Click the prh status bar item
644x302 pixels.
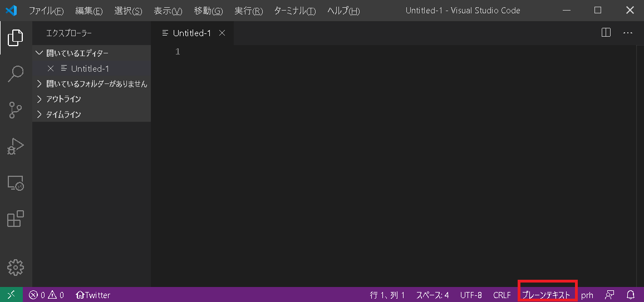click(587, 295)
